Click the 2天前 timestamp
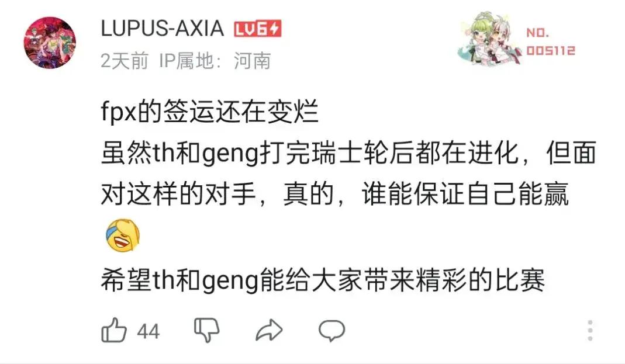The width and height of the screenshot is (625, 364). 125,61
